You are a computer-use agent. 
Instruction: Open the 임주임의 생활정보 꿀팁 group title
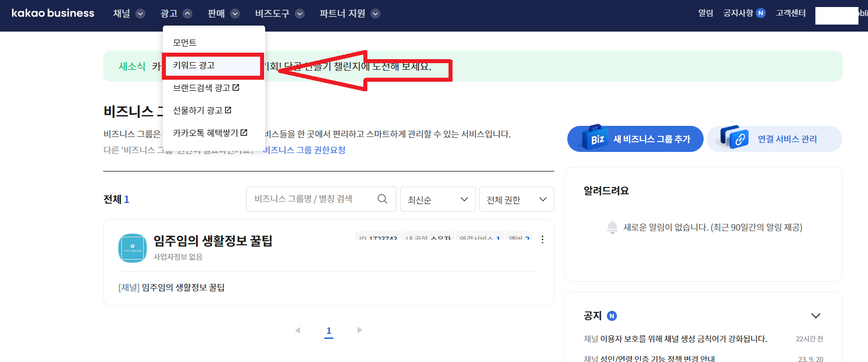click(x=213, y=241)
